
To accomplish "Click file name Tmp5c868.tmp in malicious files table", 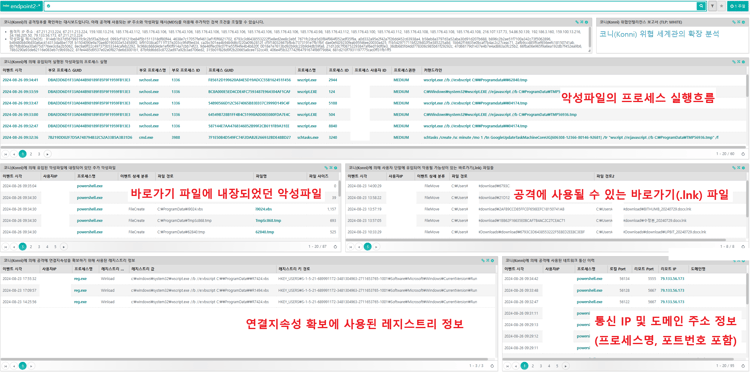I will [268, 220].
